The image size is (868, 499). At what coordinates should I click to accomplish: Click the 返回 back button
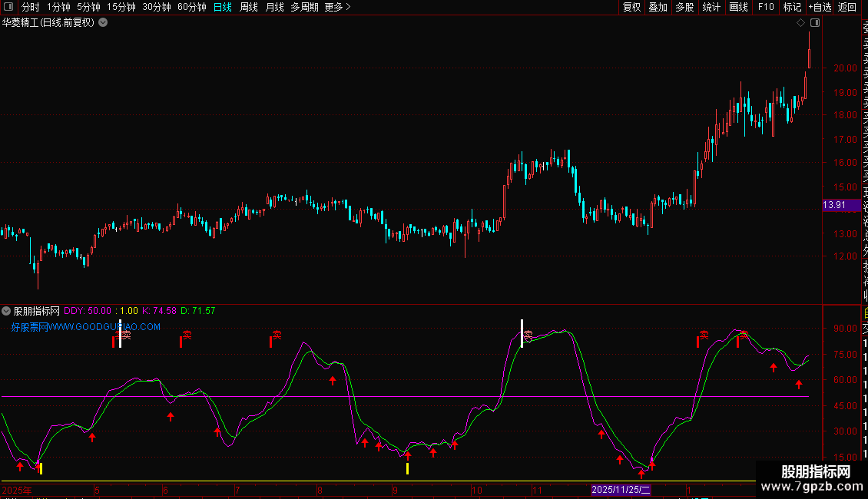847,7
